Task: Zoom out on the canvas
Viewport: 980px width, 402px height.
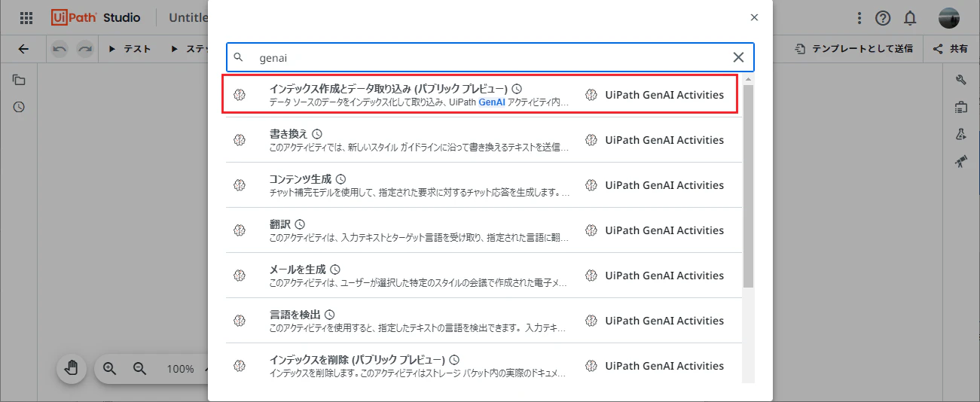Action: pyautogui.click(x=139, y=369)
